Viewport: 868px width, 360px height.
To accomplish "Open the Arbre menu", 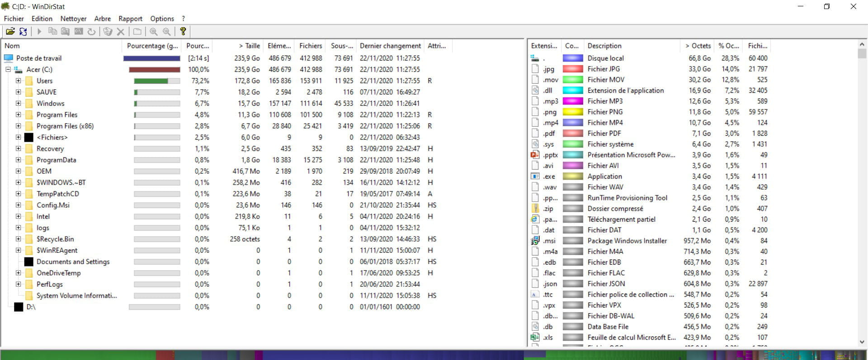I will tap(103, 19).
